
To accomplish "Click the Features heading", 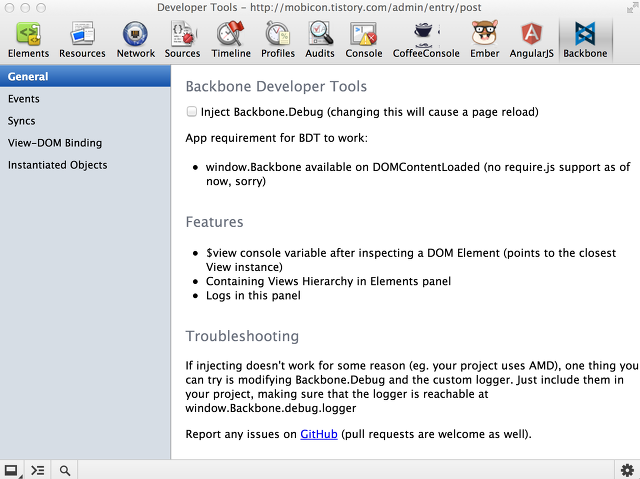I will [214, 222].
